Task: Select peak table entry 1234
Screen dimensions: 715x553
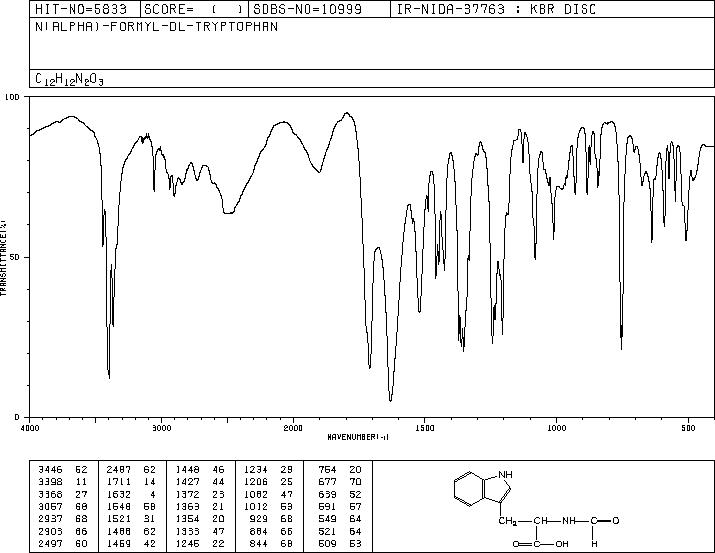Action: click(256, 470)
